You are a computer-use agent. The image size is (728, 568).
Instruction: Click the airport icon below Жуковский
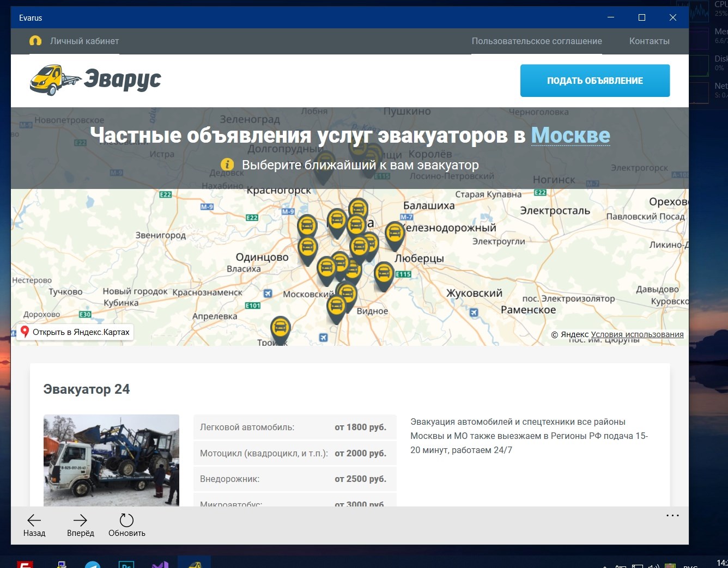[474, 313]
